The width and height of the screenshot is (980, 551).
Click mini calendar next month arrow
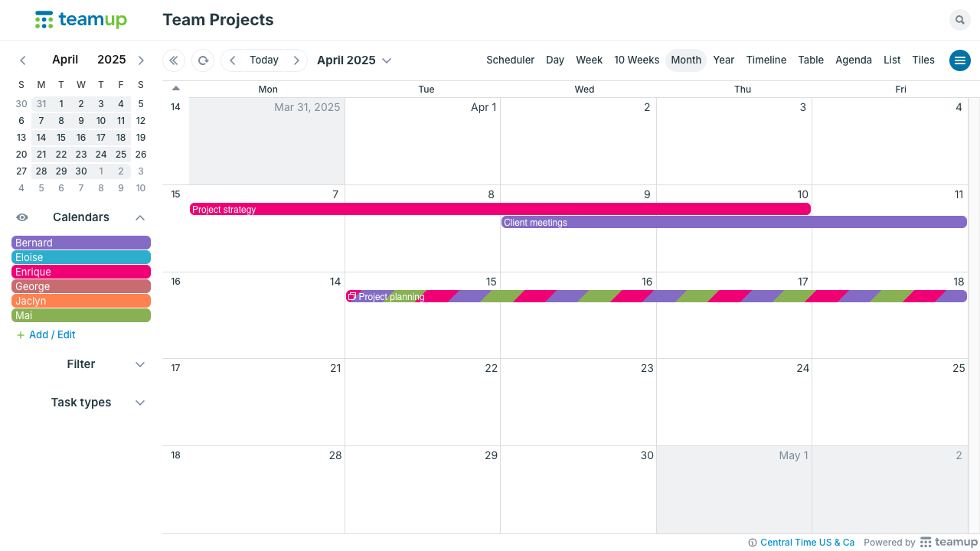[x=141, y=60]
